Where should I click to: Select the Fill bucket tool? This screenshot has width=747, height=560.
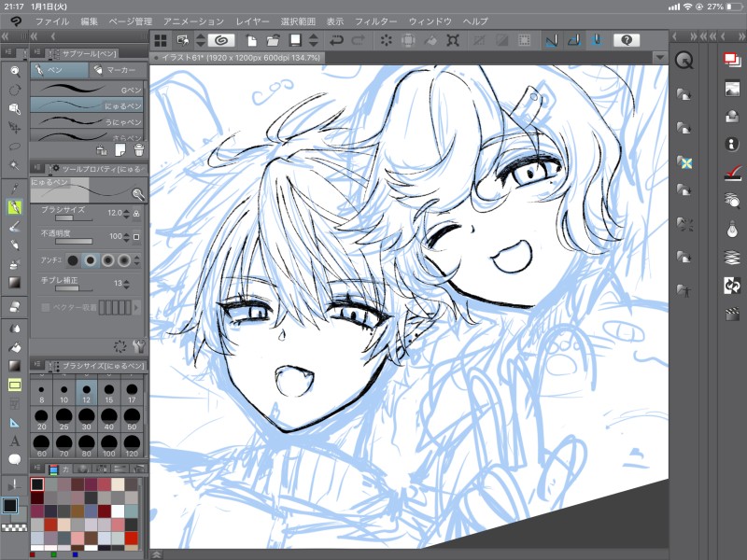(x=15, y=347)
